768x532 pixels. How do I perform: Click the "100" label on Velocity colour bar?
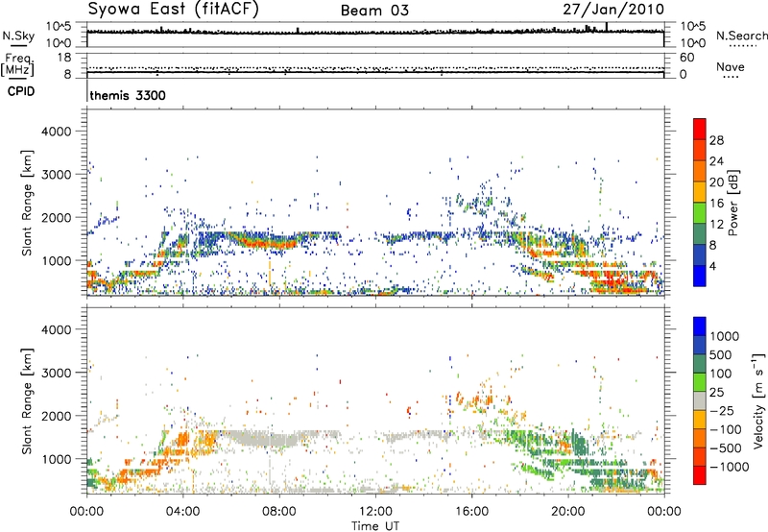(x=721, y=374)
